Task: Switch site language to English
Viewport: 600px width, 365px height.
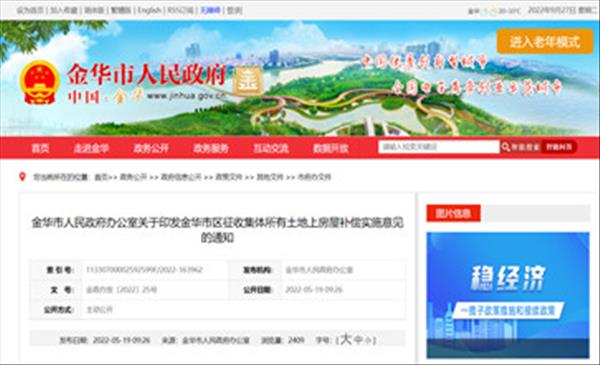Action: coord(149,10)
